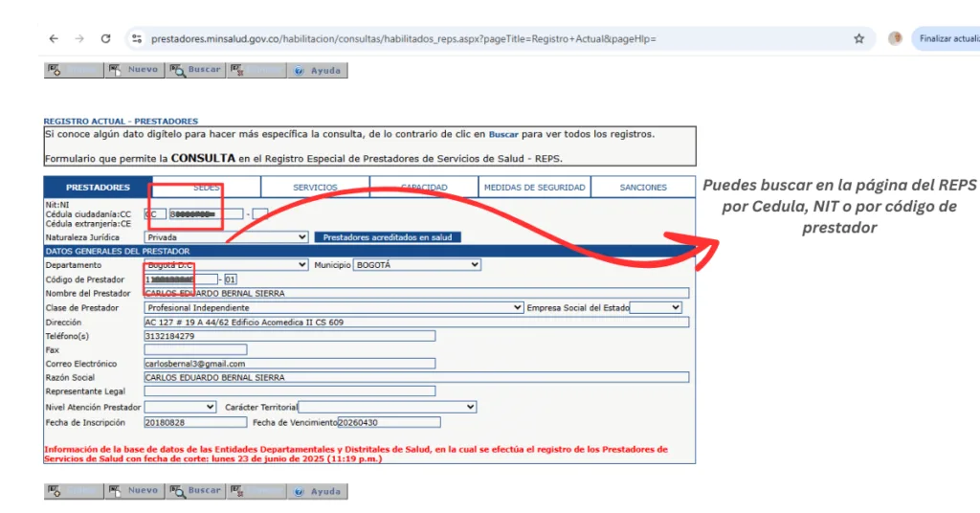Click the Finalizar actualización browser button
This screenshot has height=513, width=980.
946,39
